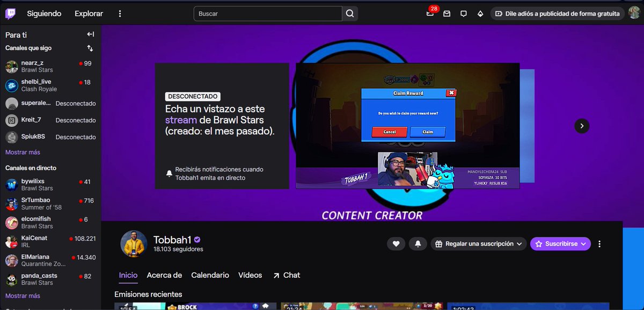
Task: Open panda_casts channel avatar
Action: [12, 279]
